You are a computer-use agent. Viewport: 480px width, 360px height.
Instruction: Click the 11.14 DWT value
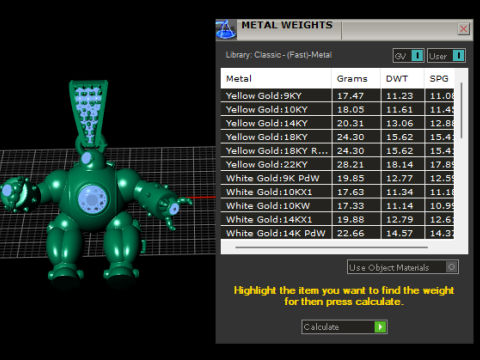pyautogui.click(x=399, y=206)
